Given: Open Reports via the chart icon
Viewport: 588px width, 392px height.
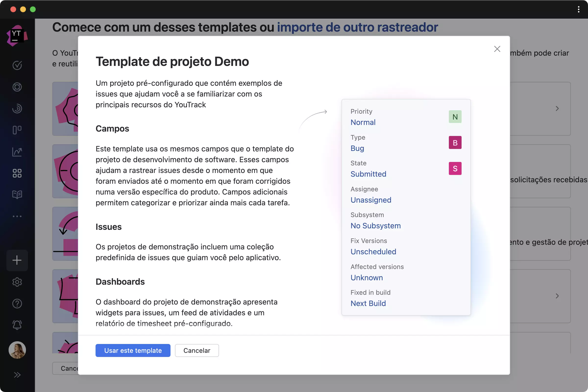Looking at the screenshot, I should [x=17, y=152].
